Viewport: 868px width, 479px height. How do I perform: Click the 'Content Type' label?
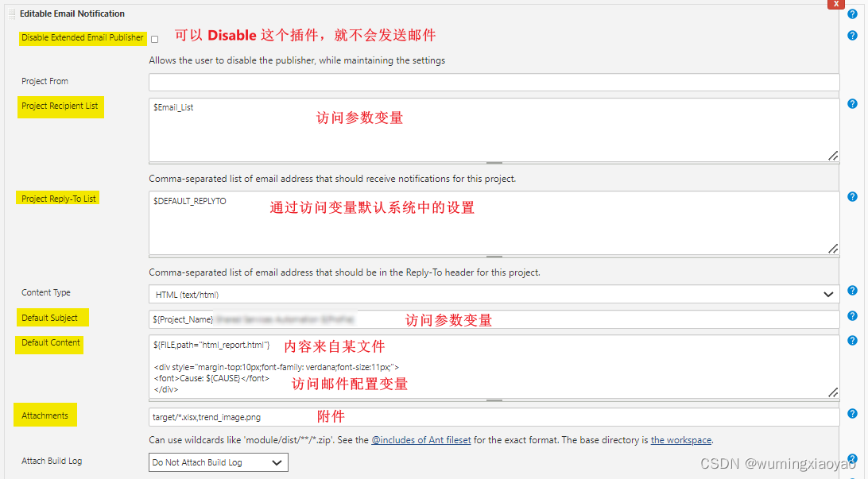(x=46, y=292)
